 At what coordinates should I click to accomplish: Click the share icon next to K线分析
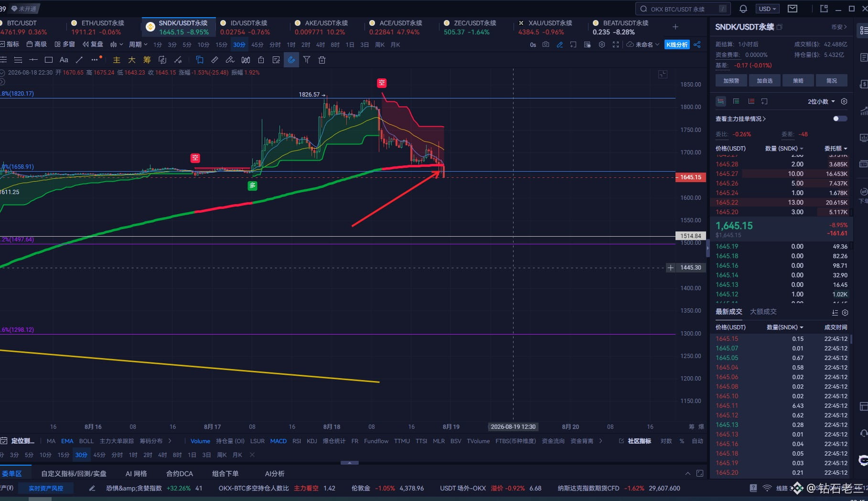(x=697, y=44)
